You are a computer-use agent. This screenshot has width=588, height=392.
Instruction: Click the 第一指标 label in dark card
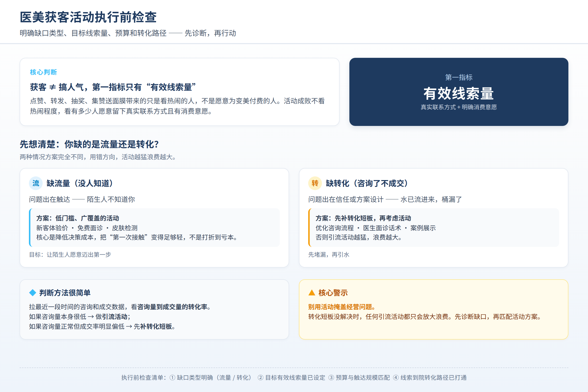tap(459, 77)
